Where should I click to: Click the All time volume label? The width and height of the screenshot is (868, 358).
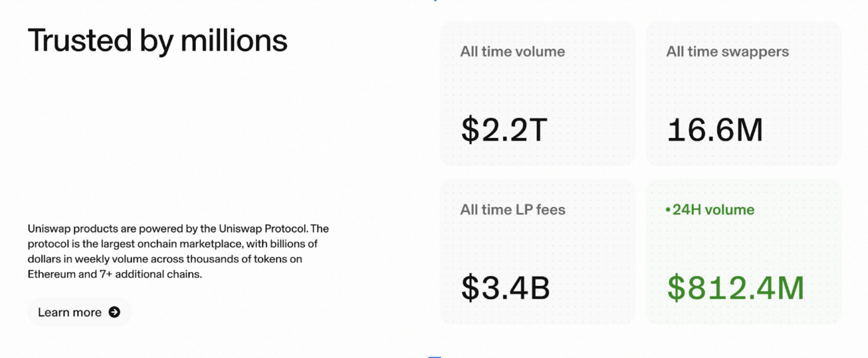coord(512,52)
